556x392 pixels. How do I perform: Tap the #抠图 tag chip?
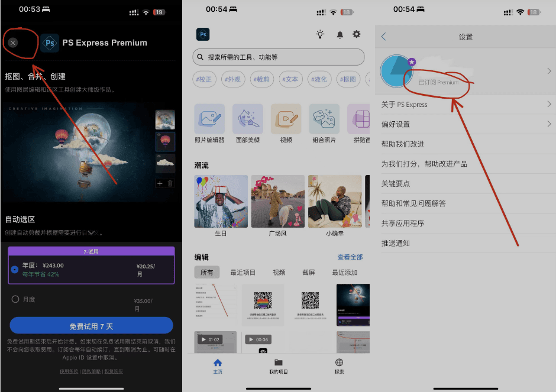click(348, 79)
